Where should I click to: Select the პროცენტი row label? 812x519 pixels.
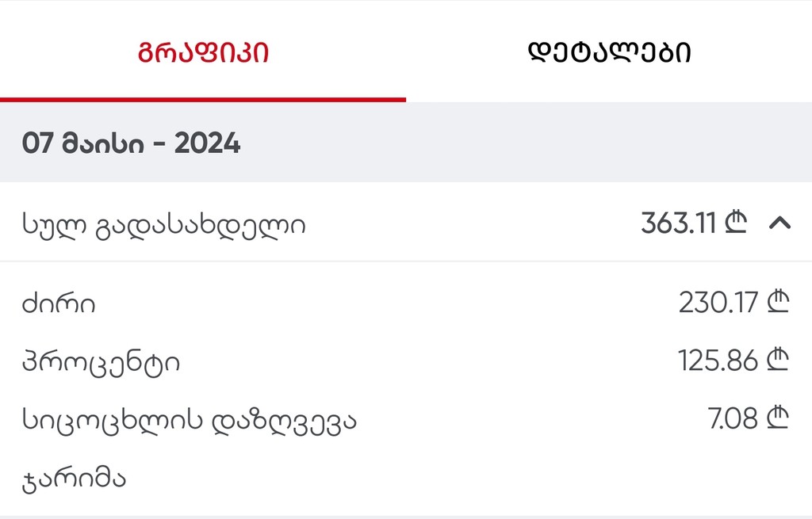point(101,363)
